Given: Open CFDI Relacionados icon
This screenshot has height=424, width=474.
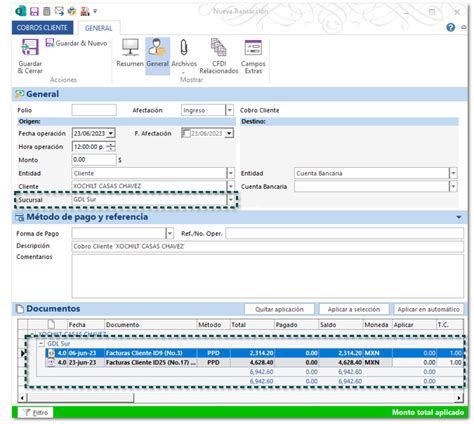Looking at the screenshot, I should 219,47.
